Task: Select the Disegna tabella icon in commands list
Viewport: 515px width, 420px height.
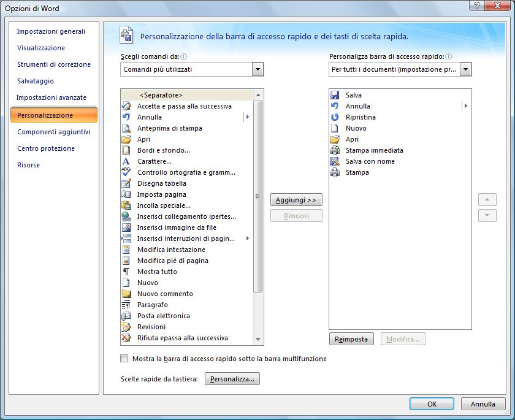Action: (x=126, y=183)
